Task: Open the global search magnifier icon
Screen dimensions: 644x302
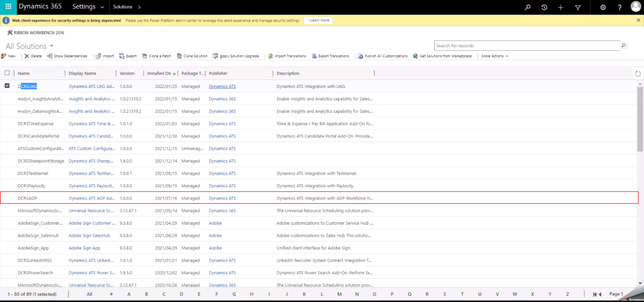Action: pos(528,7)
